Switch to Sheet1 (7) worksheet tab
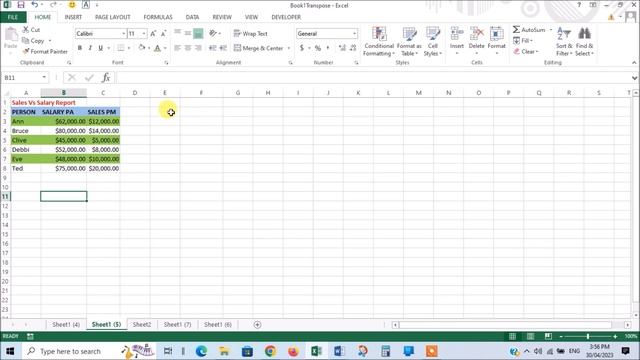The width and height of the screenshot is (640, 360). (x=177, y=324)
